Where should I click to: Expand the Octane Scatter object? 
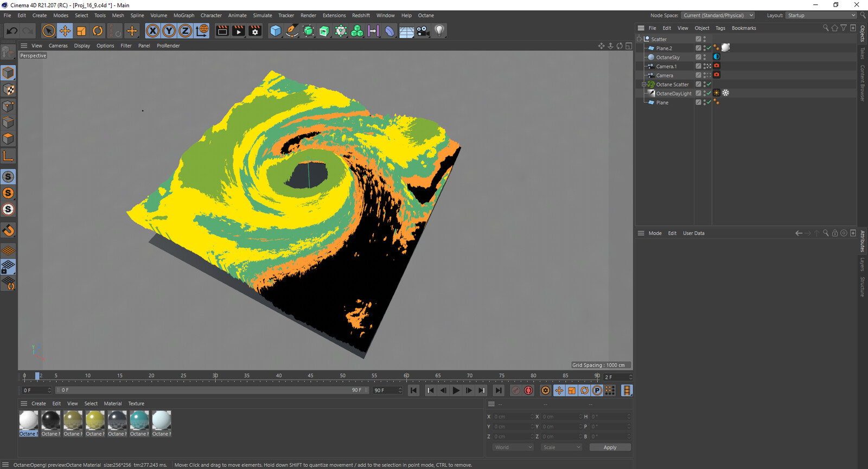(644, 85)
